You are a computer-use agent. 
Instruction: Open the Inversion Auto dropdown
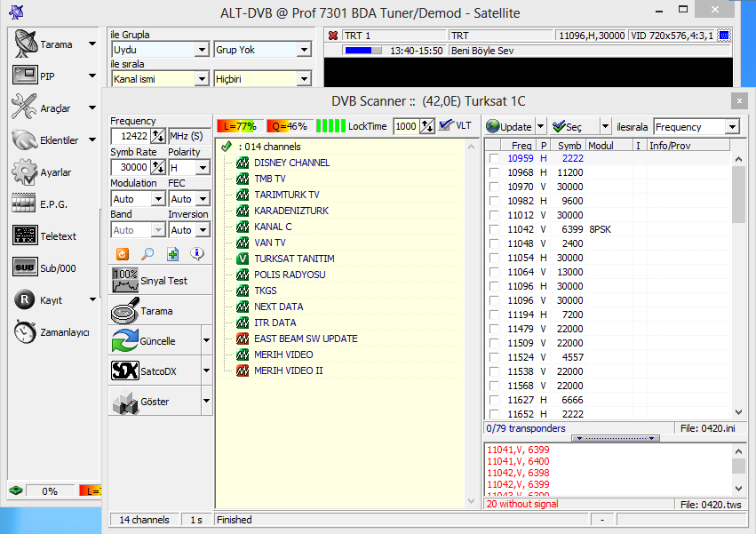(203, 230)
